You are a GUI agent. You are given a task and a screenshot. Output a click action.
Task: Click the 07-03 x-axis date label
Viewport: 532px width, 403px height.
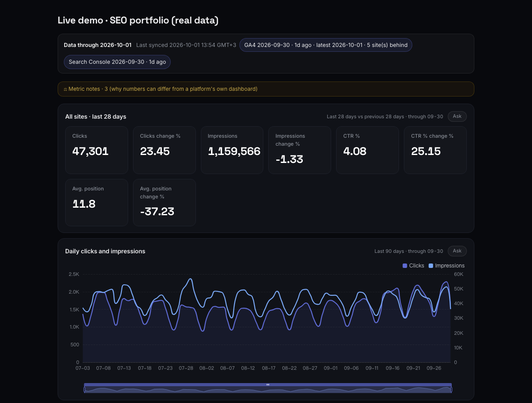coord(83,368)
